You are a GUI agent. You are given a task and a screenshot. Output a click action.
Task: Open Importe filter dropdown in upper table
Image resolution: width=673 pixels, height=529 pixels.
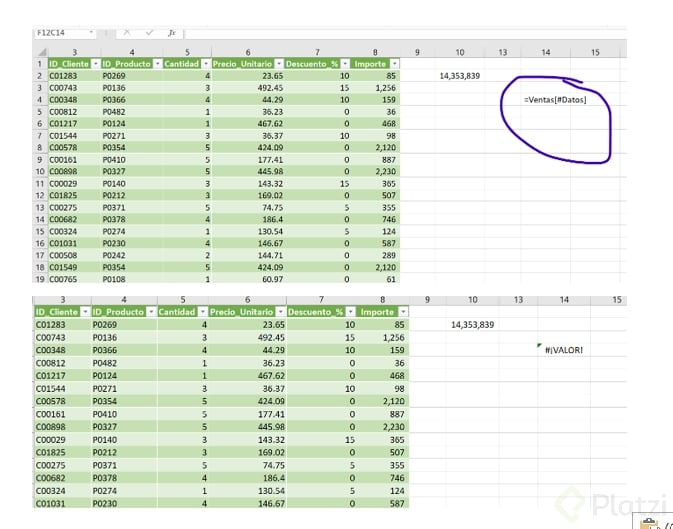click(x=394, y=64)
